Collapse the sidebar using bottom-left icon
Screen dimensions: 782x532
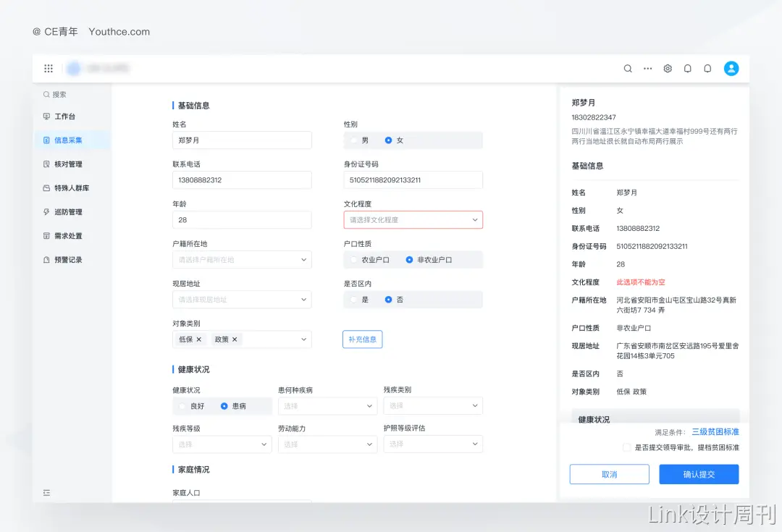47,493
